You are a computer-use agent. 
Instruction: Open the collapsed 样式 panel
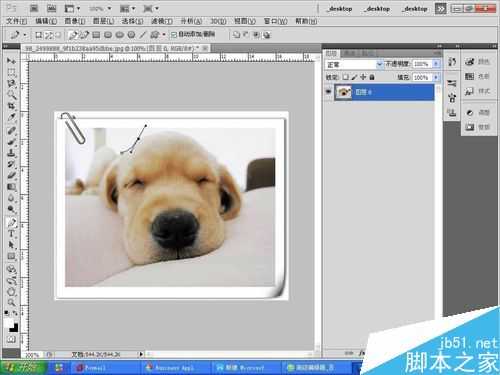coord(477,91)
